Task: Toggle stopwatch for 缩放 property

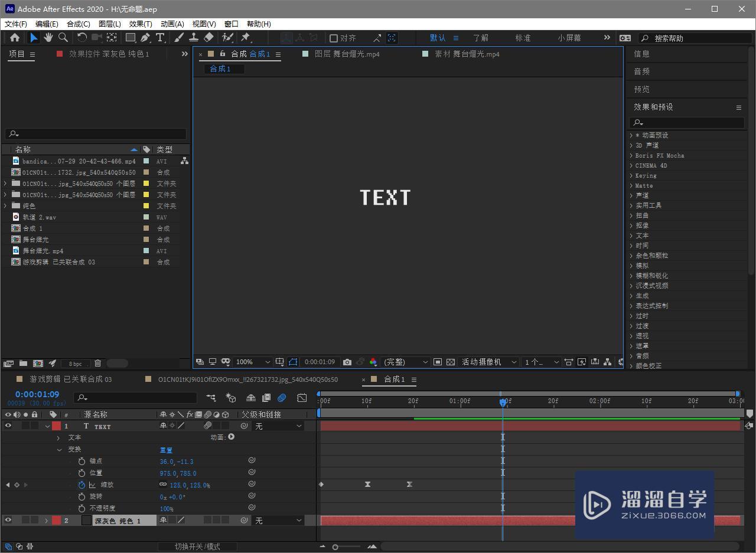Action: (82, 485)
